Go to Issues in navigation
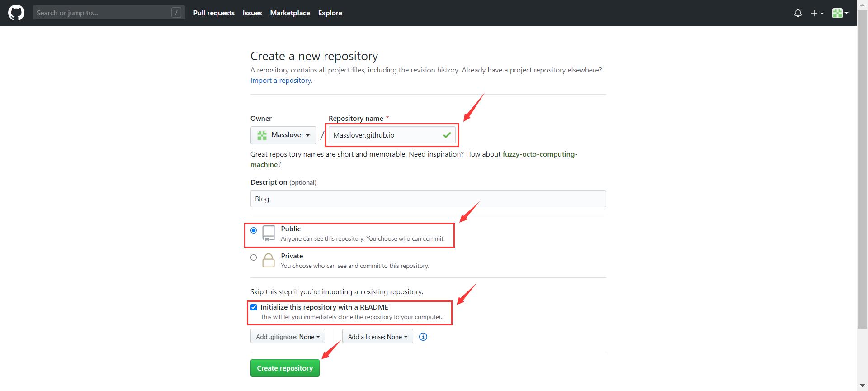Screen dimensions: 868x391 point(252,13)
